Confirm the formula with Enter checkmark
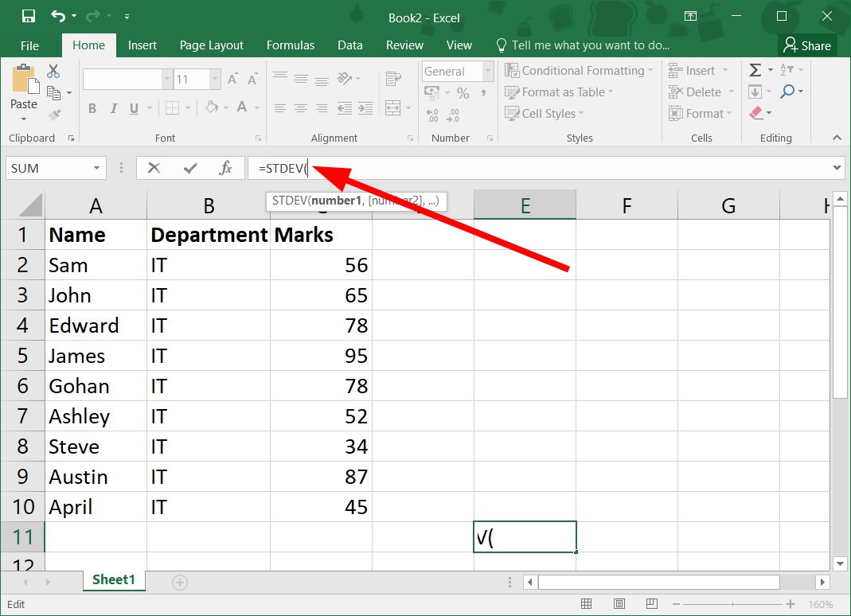This screenshot has width=851, height=616. click(189, 168)
